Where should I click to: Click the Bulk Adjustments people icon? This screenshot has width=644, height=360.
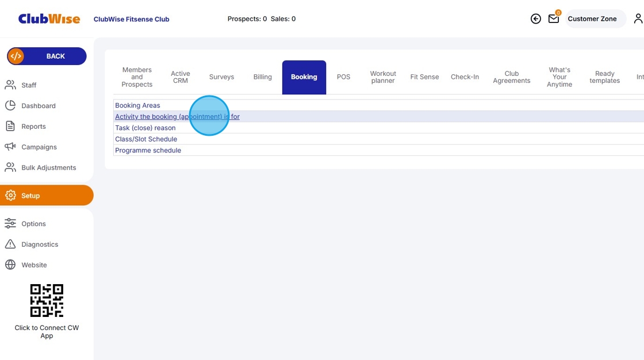(10, 167)
